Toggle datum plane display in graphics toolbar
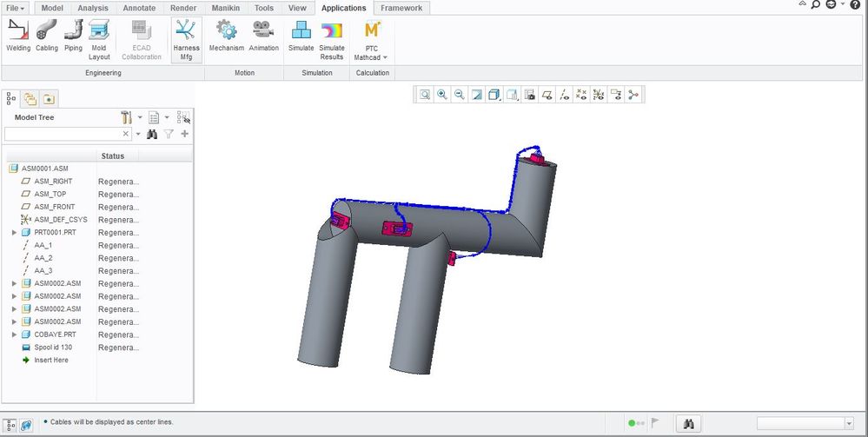Screen dimensions: 868x437 (547, 95)
